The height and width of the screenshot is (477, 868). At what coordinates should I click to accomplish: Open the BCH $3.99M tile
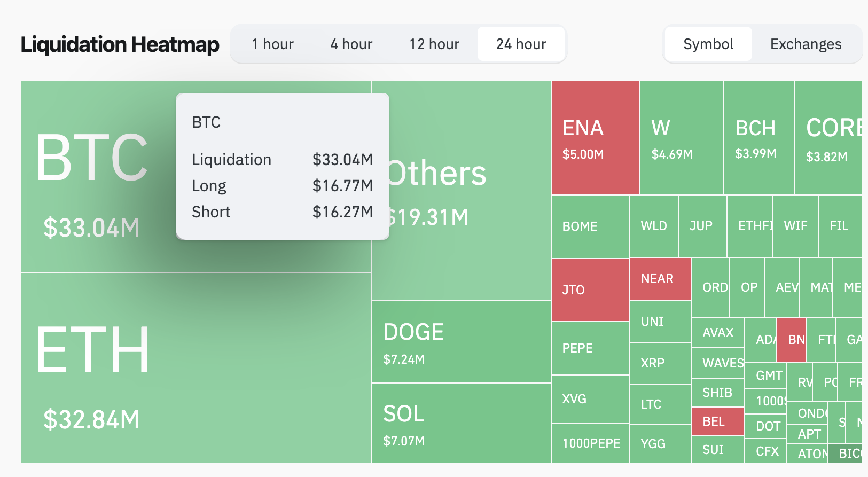[x=759, y=138]
